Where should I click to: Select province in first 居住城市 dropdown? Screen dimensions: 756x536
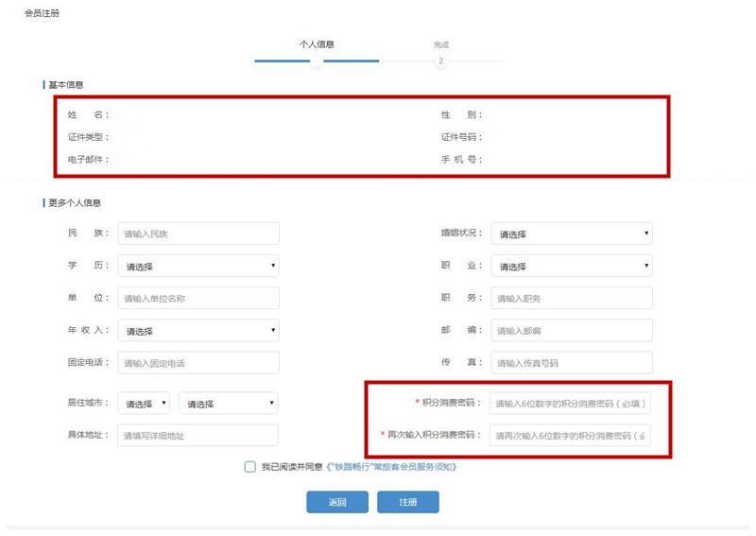tap(144, 404)
